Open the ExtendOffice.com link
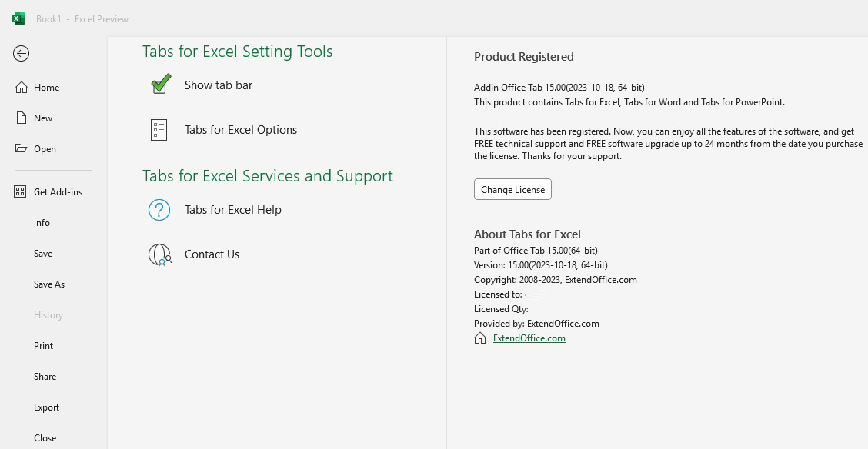 tap(529, 338)
